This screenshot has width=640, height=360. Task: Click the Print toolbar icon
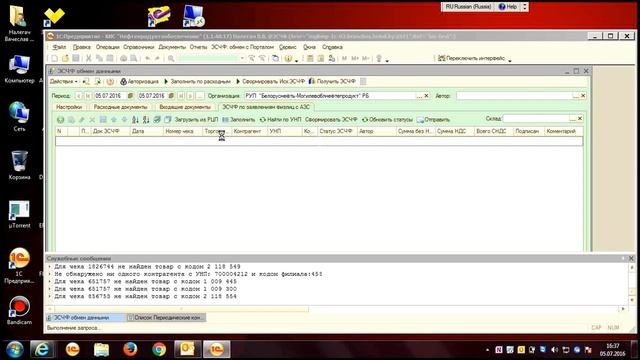coord(123,58)
